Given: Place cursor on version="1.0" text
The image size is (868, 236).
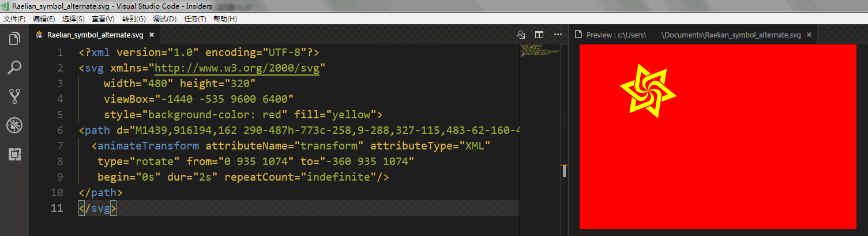Looking at the screenshot, I should [158, 53].
